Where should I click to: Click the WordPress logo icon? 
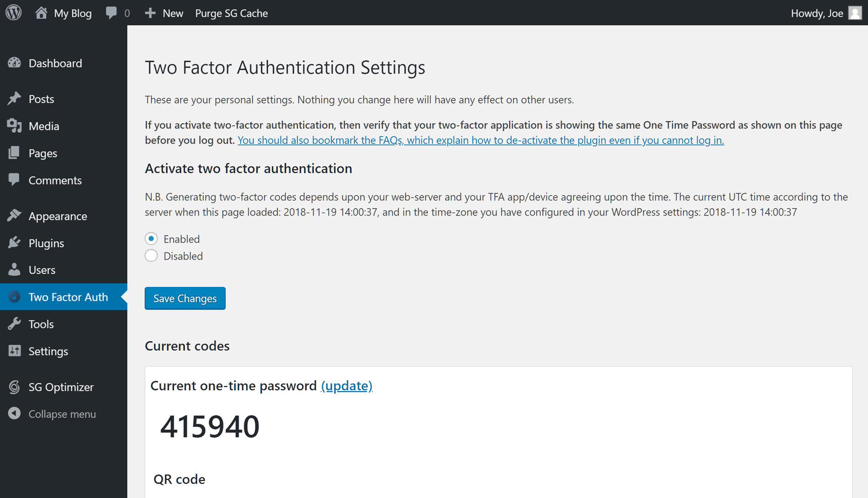14,12
